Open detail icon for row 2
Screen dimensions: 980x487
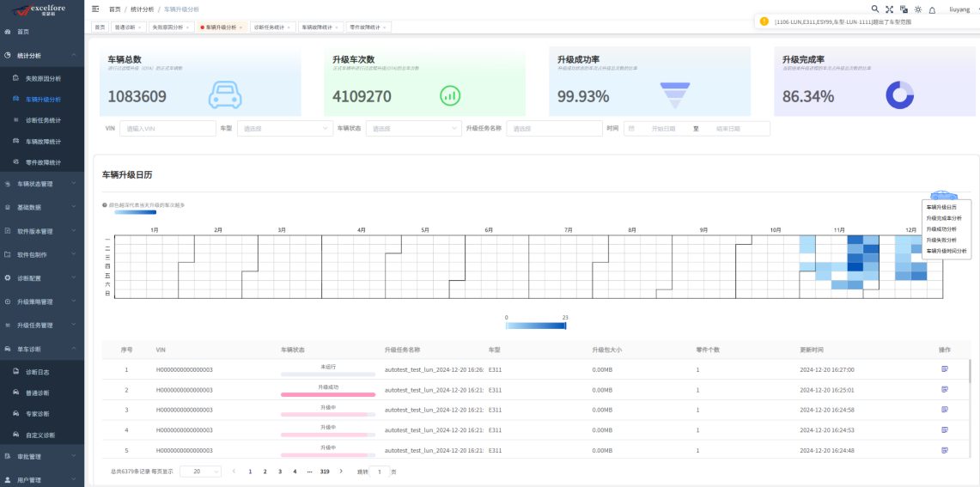click(945, 389)
